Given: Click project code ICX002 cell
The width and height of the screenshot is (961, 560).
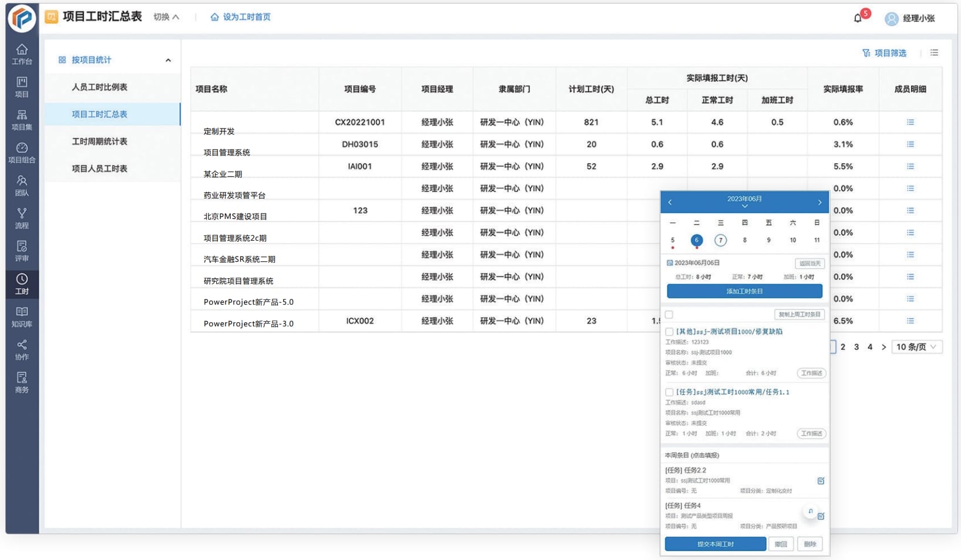Looking at the screenshot, I should coord(359,321).
